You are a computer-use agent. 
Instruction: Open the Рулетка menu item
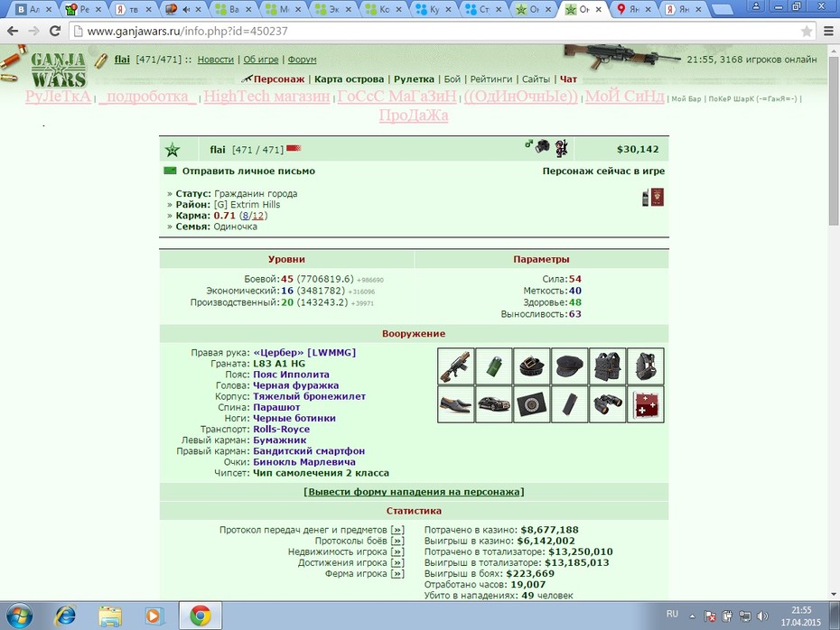[x=414, y=79]
